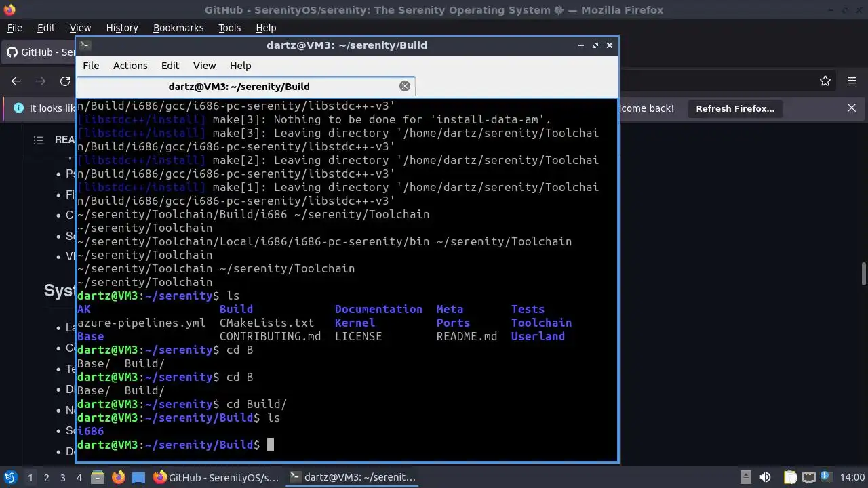Open the terminal Actions menu
868x488 pixels.
click(x=130, y=66)
